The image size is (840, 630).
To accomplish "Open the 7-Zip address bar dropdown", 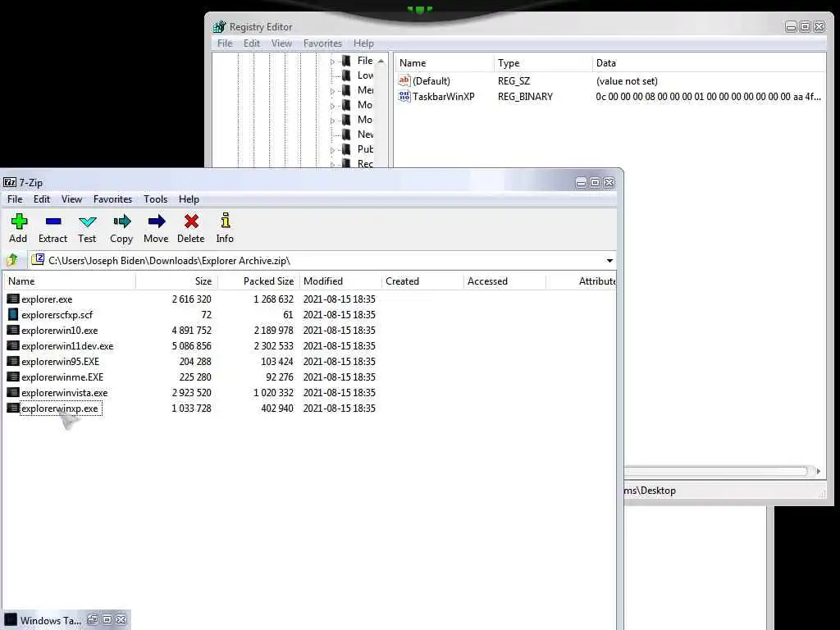I will coord(609,260).
